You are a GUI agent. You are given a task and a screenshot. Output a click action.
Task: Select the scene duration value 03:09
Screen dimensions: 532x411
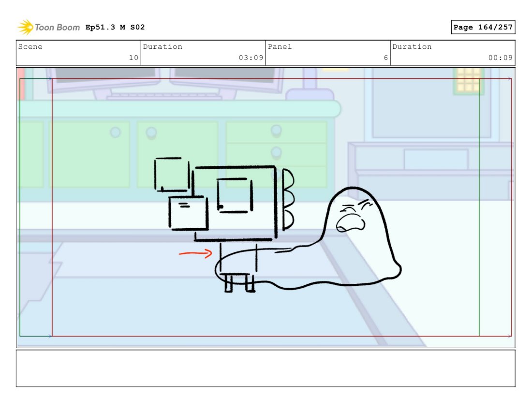click(x=251, y=58)
